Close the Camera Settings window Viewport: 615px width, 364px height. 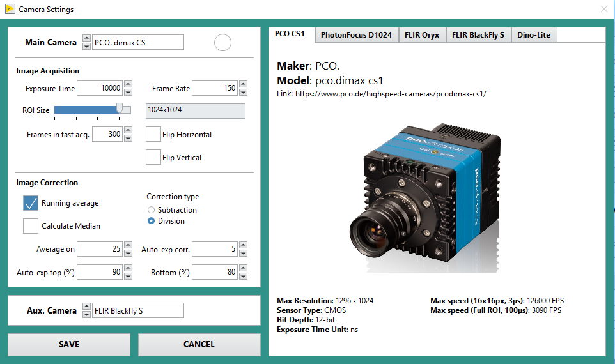coord(604,8)
